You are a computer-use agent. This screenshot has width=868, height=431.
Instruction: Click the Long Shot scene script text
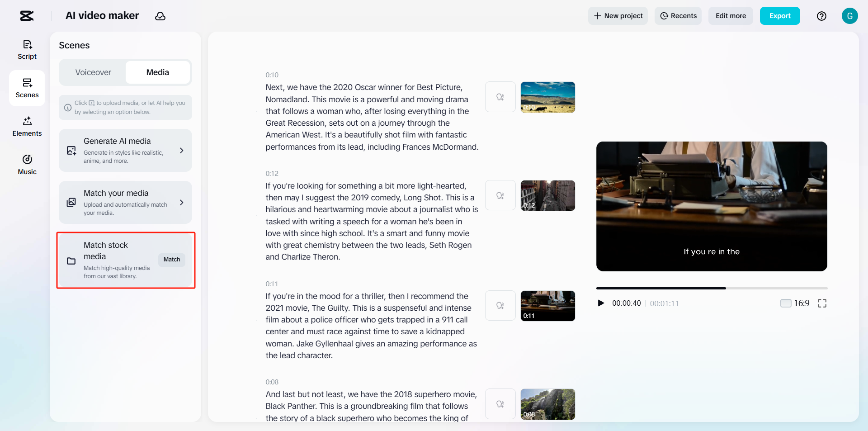372,221
